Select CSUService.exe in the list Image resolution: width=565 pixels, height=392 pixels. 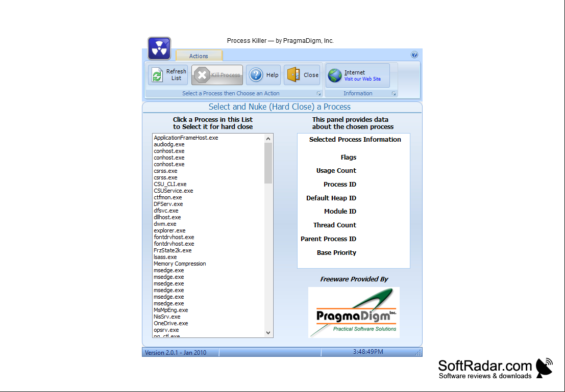point(174,191)
